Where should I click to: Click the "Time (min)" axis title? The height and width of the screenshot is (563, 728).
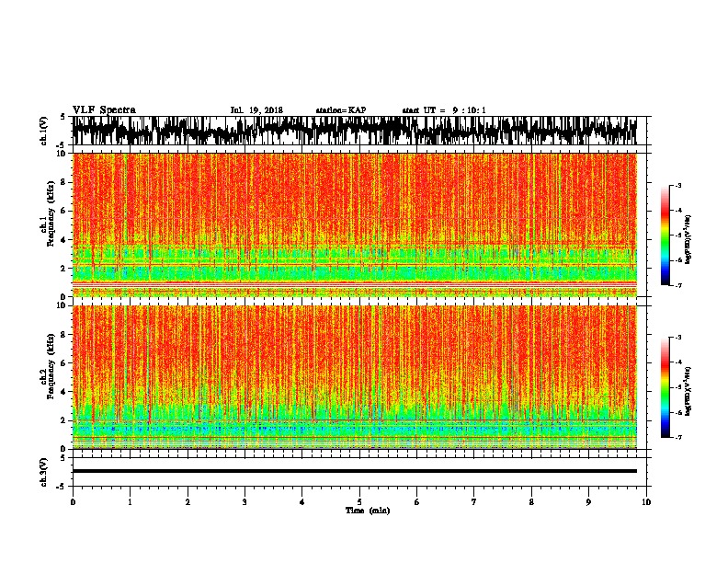pyautogui.click(x=368, y=511)
